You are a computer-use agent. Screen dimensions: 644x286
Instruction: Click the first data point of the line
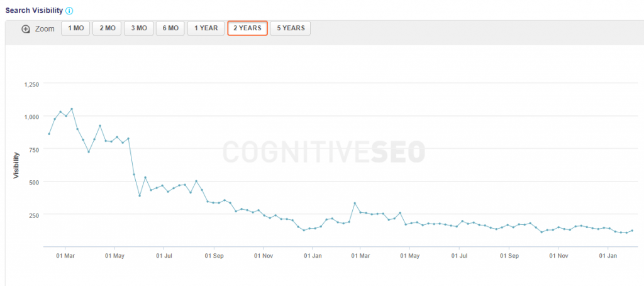point(49,134)
